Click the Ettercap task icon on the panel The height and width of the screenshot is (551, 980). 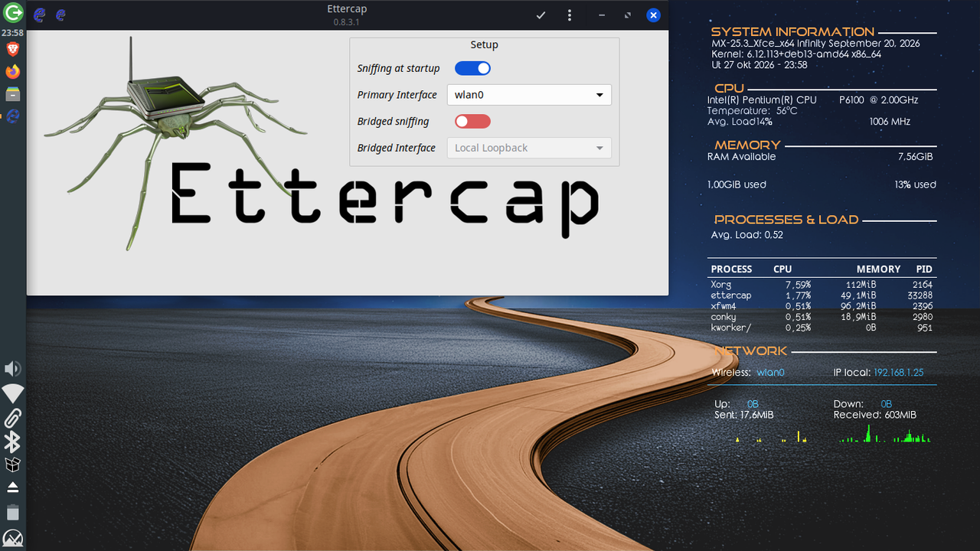12,116
